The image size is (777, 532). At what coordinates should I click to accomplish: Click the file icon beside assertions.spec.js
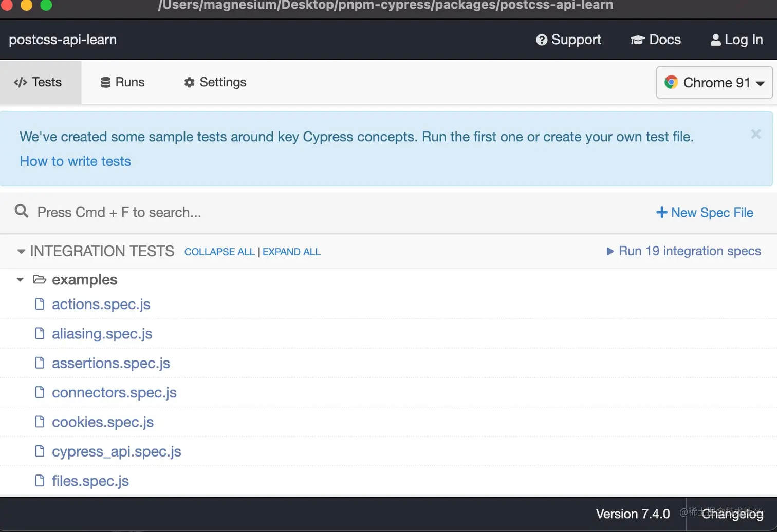[40, 363]
